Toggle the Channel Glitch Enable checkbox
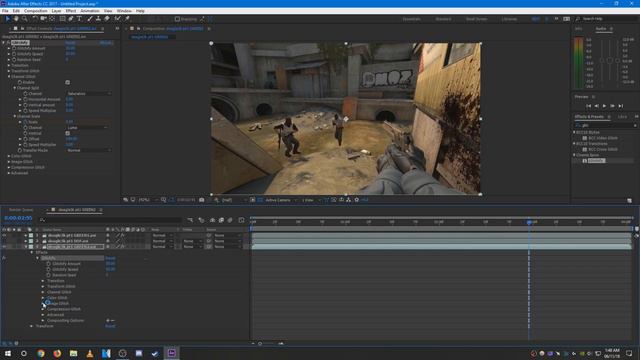This screenshot has width=640, height=360. 67,82
